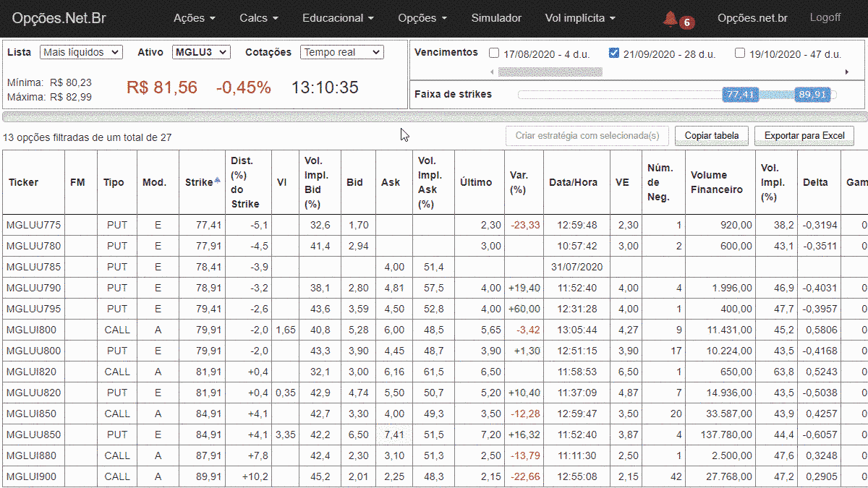The height and width of the screenshot is (488, 868).
Task: Click Logoff
Action: [825, 18]
